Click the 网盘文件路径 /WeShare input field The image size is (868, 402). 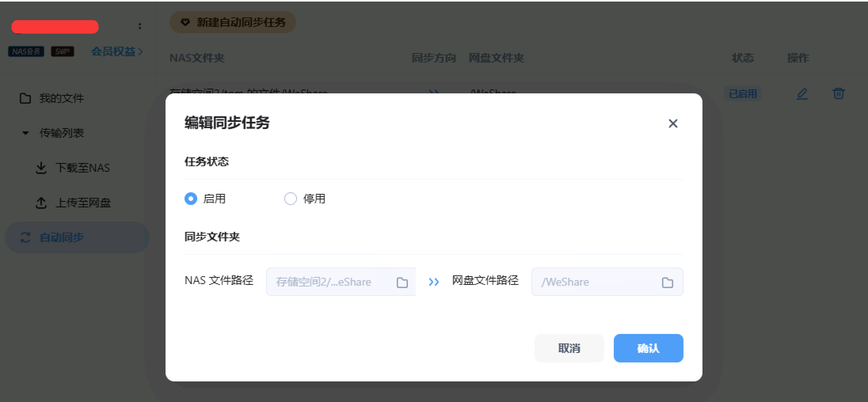[x=607, y=282]
